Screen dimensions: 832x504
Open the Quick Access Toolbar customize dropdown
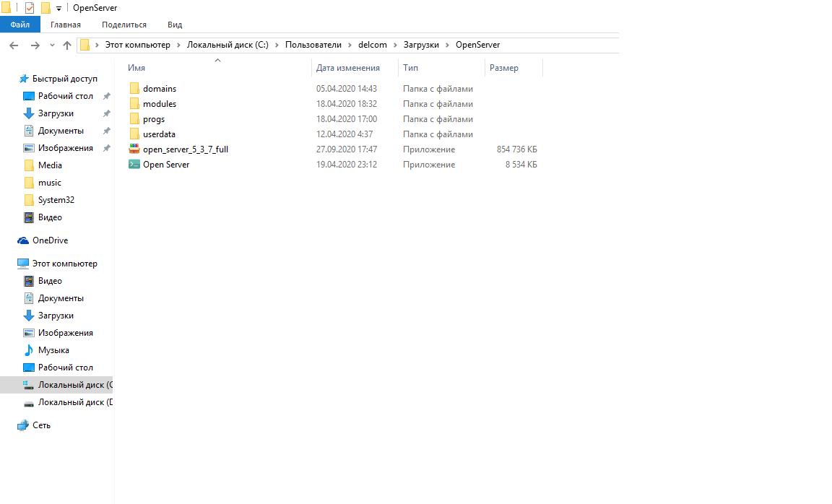(x=58, y=9)
